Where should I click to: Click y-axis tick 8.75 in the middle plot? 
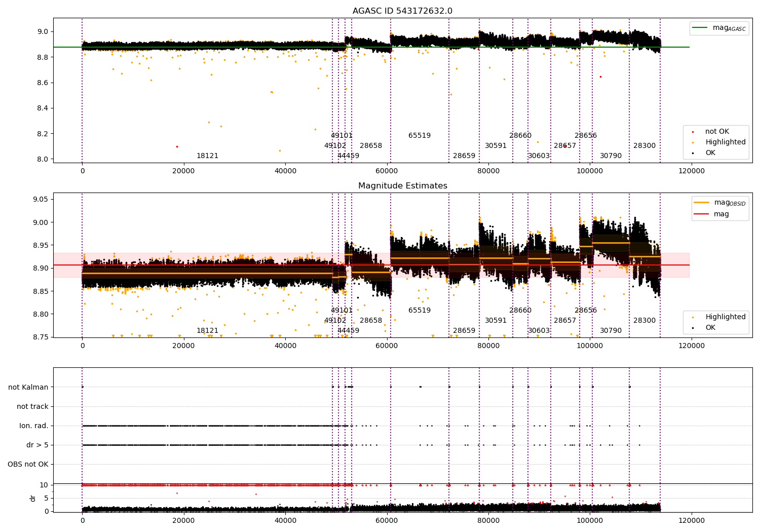(40, 337)
